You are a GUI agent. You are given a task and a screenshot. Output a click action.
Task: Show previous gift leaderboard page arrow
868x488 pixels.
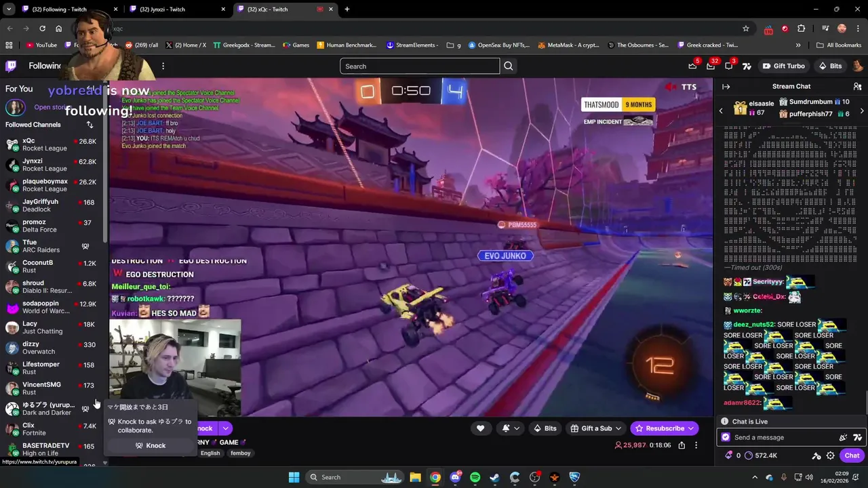click(x=721, y=110)
